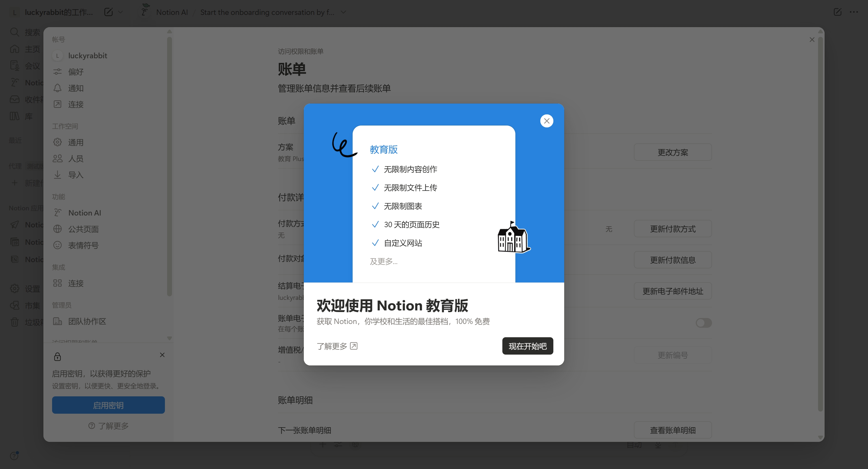868x469 pixels.
Task: Open the three-dot more menu top right
Action: pos(854,12)
